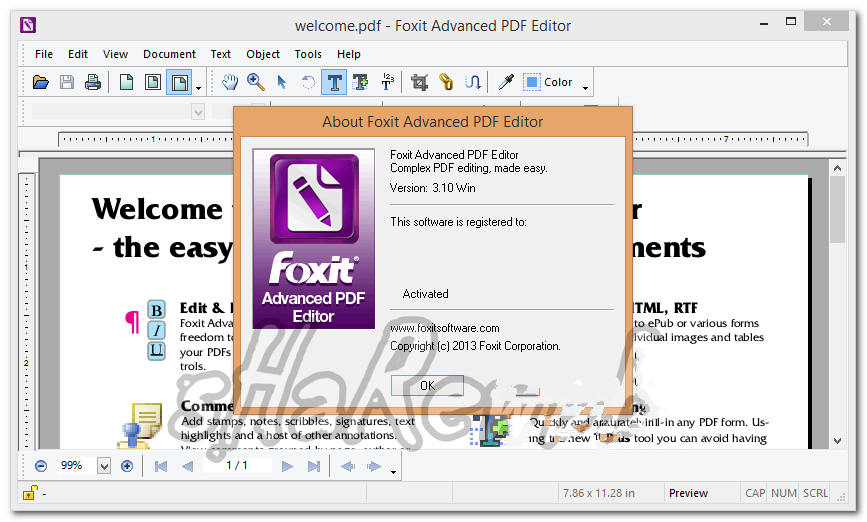Open the page view options dropdown arrow
This screenshot has width=867, height=522.
click(x=199, y=87)
